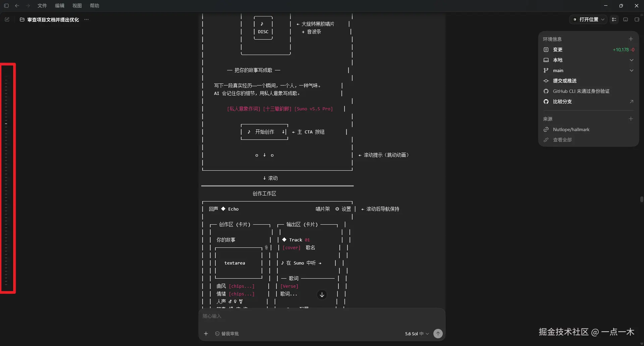
Task: Open the Nutlope/hallmark source link
Action: (571, 129)
